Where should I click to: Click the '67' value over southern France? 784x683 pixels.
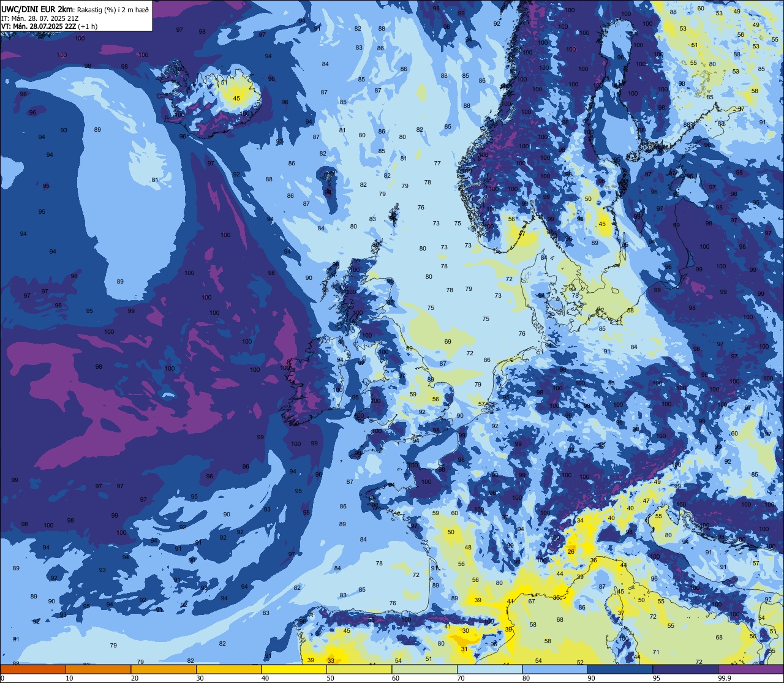coord(532,601)
